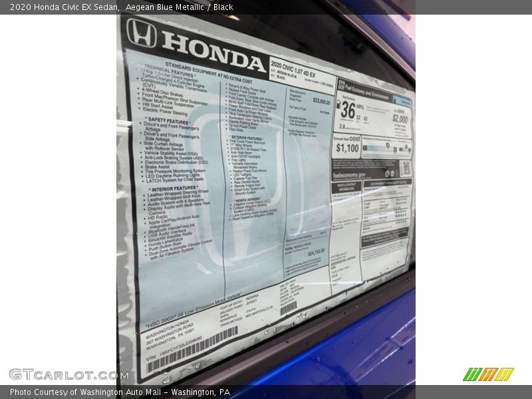Image resolution: width=532 pixels, height=399 pixels.
Task: Click the 'HD Radio' feature line
Action: pyautogui.click(x=158, y=217)
